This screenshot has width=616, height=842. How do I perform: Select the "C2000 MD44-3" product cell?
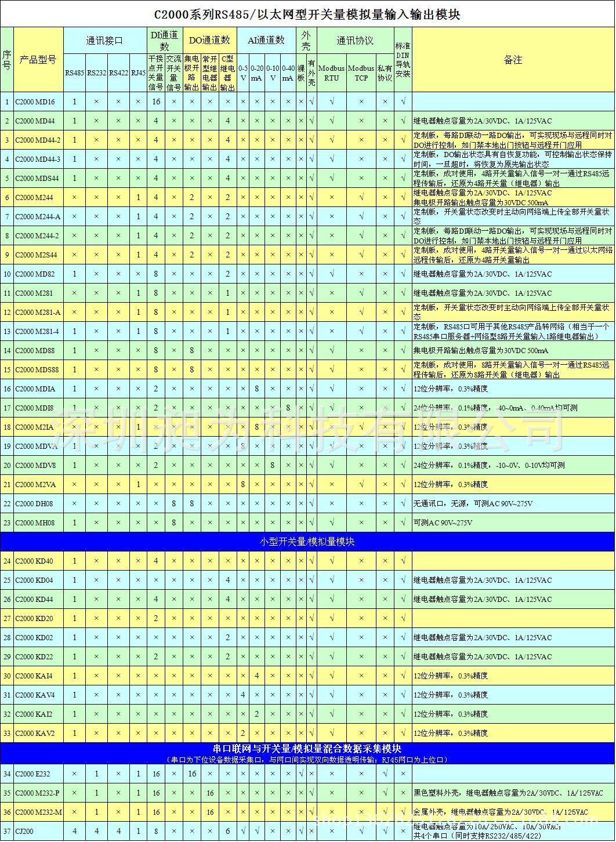pos(38,159)
